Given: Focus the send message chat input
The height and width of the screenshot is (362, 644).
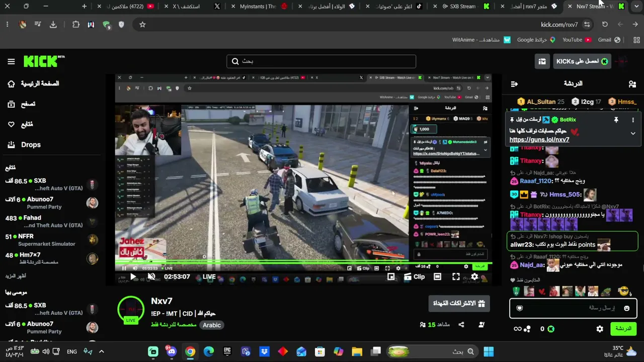Looking at the screenshot, I should [573, 308].
